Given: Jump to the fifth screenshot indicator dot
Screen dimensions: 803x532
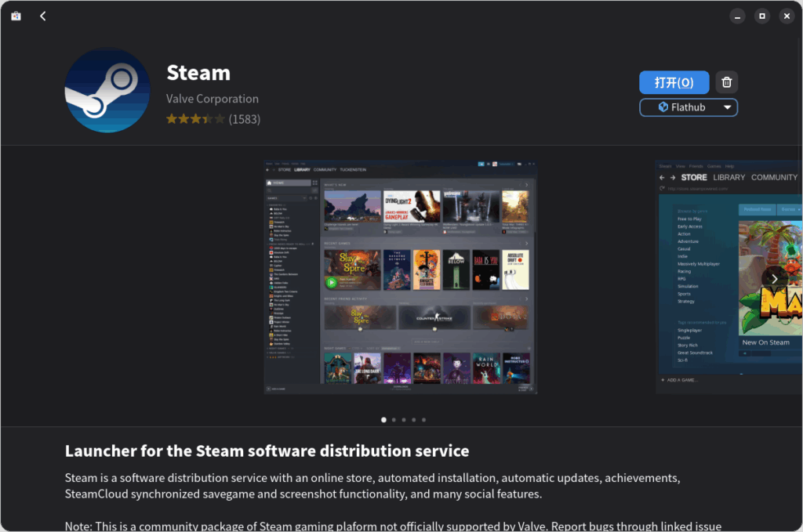Looking at the screenshot, I should pos(423,420).
